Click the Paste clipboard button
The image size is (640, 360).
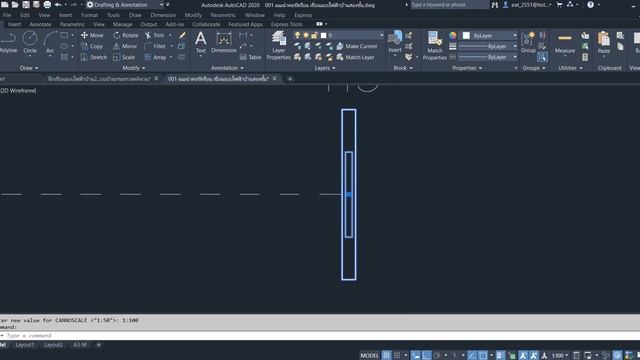604,42
